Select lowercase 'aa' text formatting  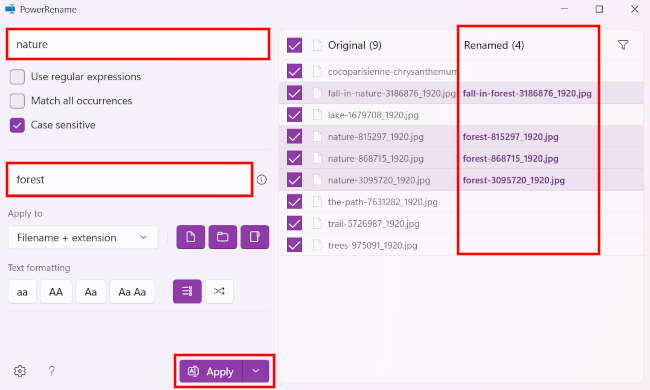(22, 292)
